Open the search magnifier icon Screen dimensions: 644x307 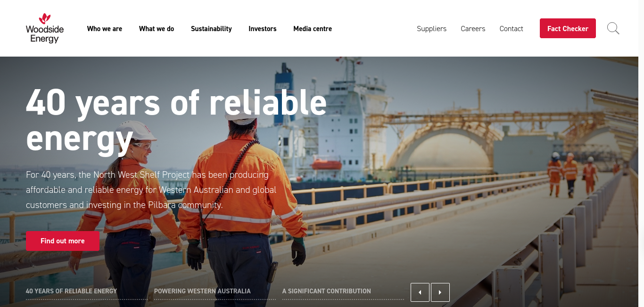613,28
